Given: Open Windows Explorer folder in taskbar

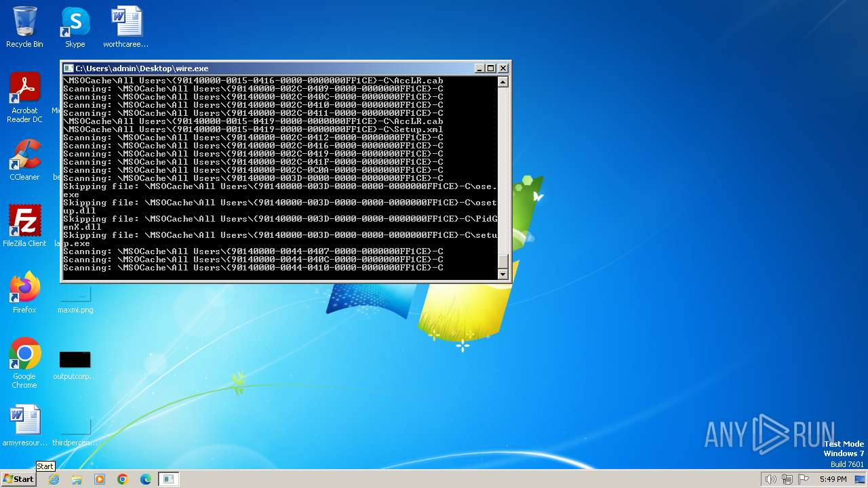Looking at the screenshot, I should click(77, 479).
